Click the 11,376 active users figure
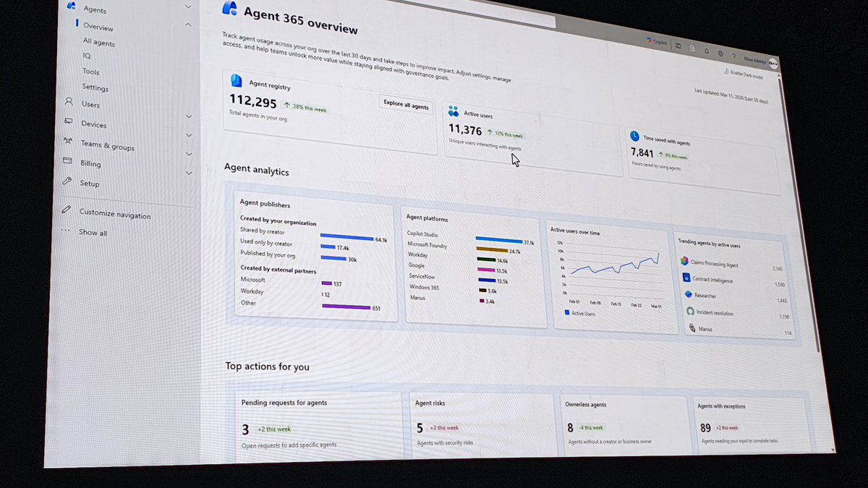The height and width of the screenshot is (488, 868). pyautogui.click(x=464, y=130)
